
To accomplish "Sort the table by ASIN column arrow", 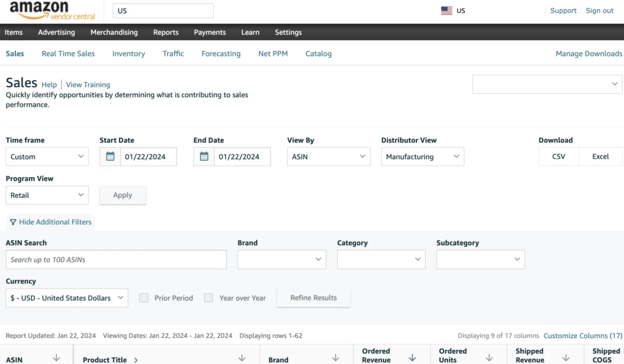I will 57,358.
